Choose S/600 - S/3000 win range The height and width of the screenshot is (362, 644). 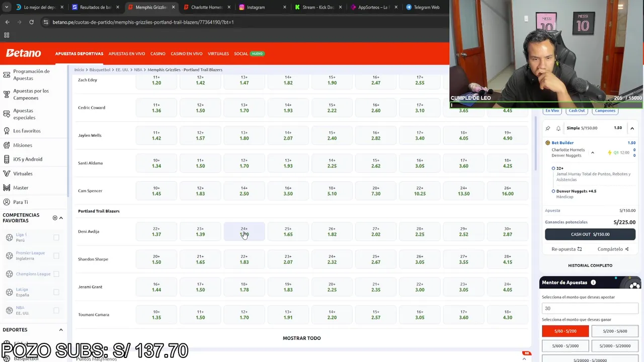coord(566,346)
